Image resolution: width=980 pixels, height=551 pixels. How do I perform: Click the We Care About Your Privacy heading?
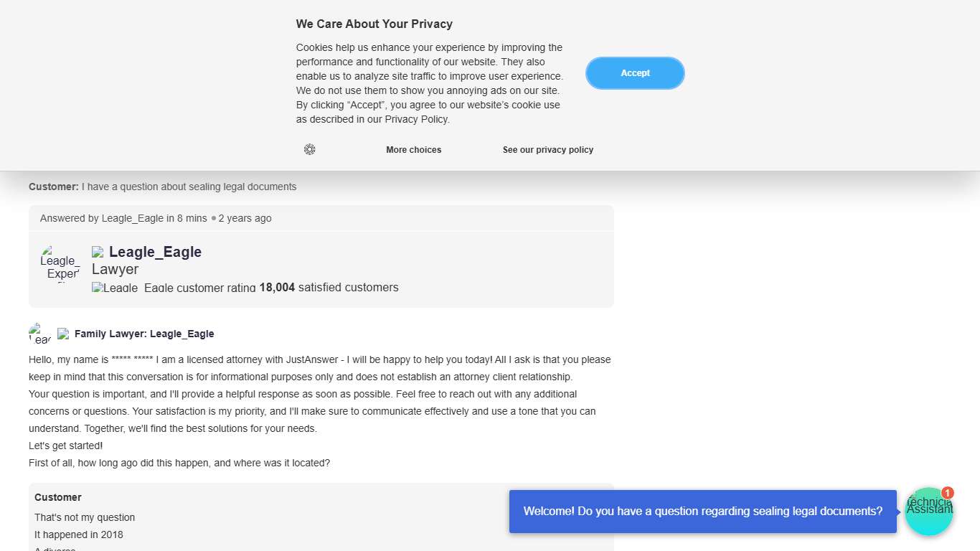(x=374, y=24)
